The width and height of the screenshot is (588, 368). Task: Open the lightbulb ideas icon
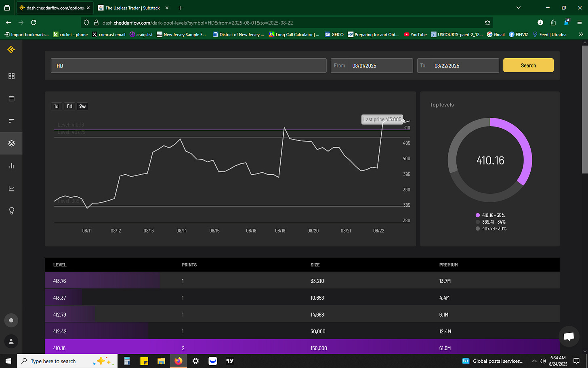pos(11,211)
